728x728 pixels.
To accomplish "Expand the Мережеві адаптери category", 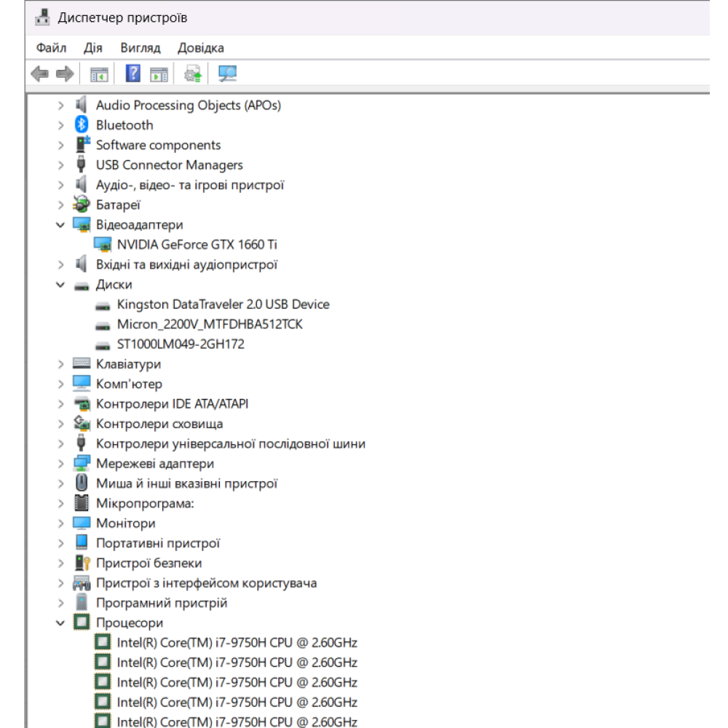I will [61, 464].
